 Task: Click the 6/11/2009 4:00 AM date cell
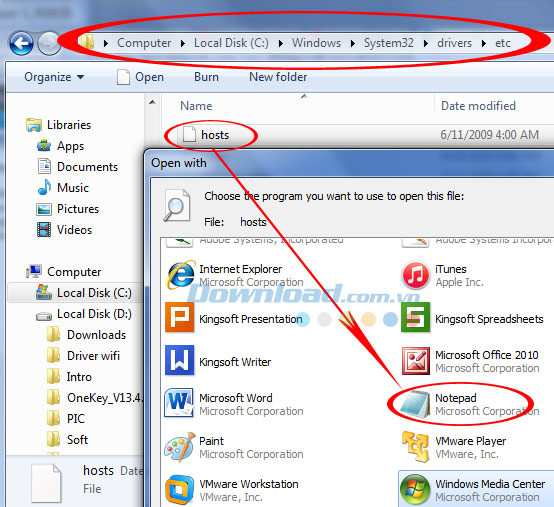point(489,135)
